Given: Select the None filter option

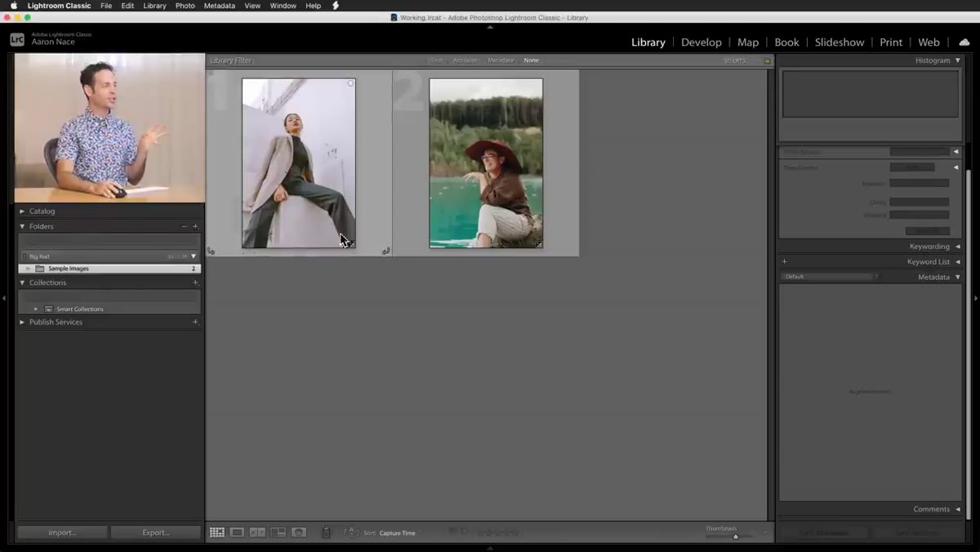Looking at the screenshot, I should [532, 60].
